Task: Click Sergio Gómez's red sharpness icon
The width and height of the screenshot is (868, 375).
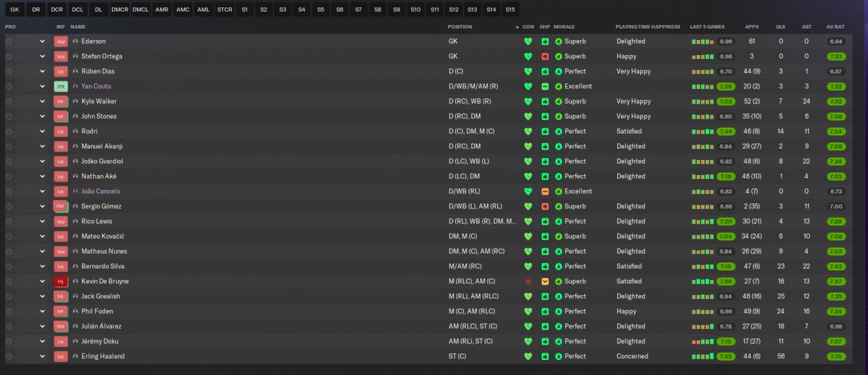Action: (x=545, y=206)
